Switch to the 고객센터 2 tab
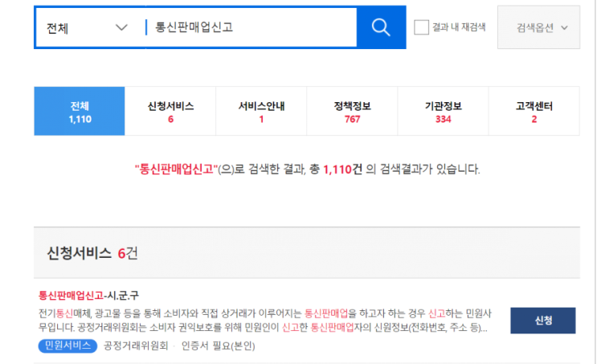The image size is (597, 364). pyautogui.click(x=534, y=111)
